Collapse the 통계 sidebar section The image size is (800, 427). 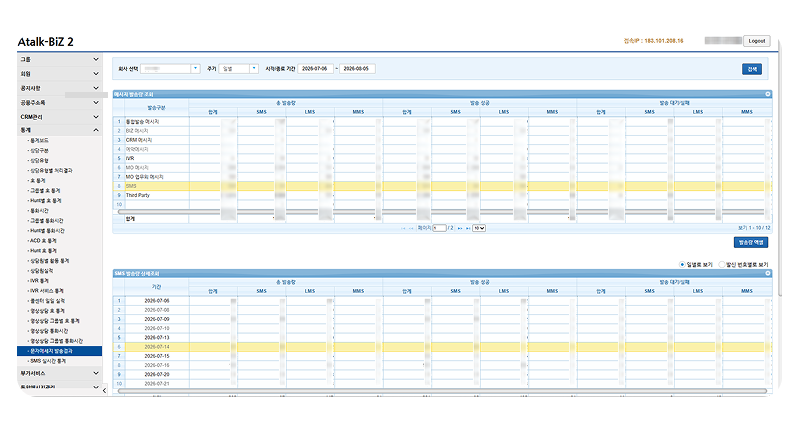[x=59, y=130]
